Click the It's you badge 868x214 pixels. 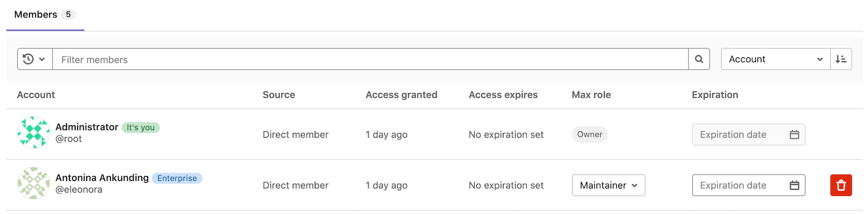pos(141,127)
